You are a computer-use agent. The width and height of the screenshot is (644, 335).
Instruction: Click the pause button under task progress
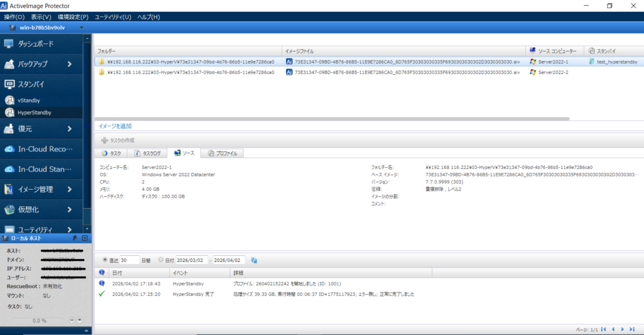click(x=72, y=320)
